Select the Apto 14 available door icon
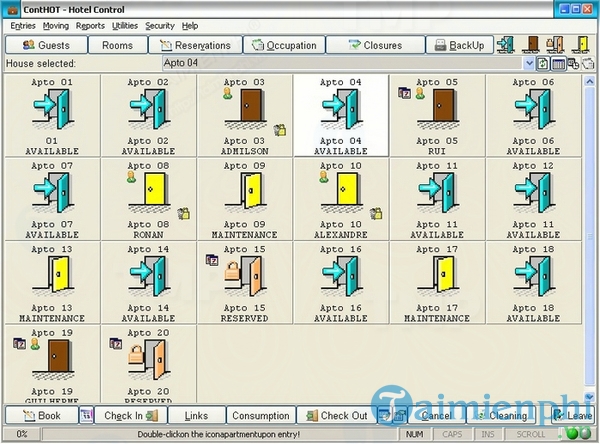 click(149, 276)
